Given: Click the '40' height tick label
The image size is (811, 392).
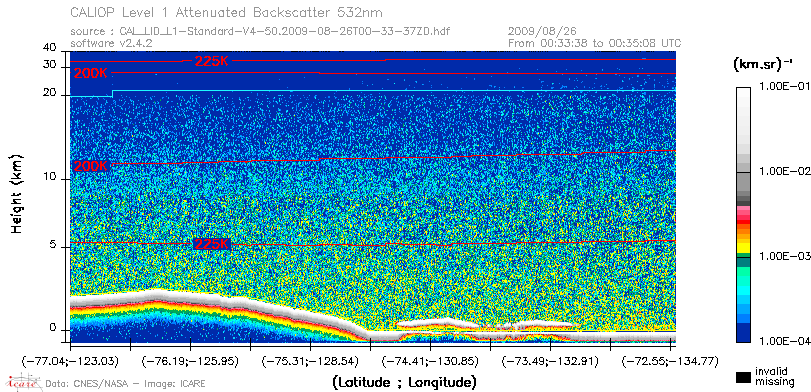Looking at the screenshot, I should pos(50,48).
